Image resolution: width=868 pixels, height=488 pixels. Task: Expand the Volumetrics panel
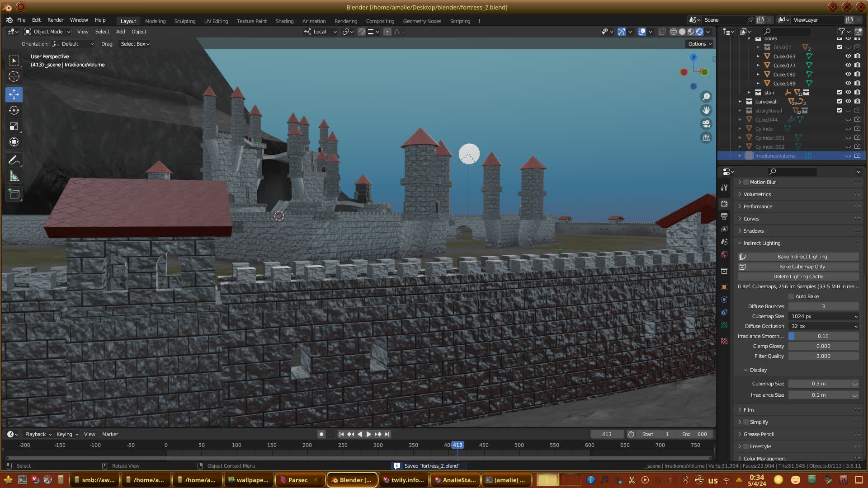[x=757, y=194]
